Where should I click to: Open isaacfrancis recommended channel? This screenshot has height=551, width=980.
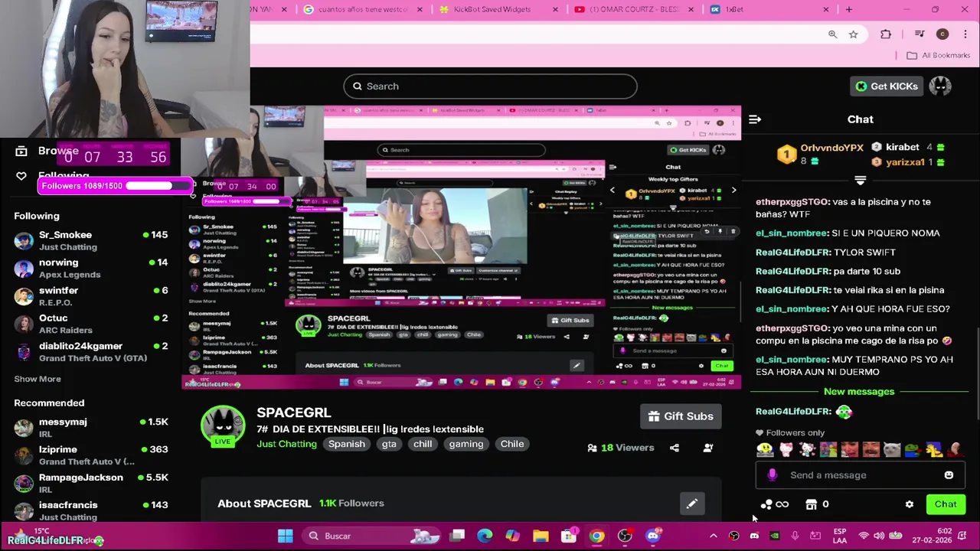tap(92, 510)
